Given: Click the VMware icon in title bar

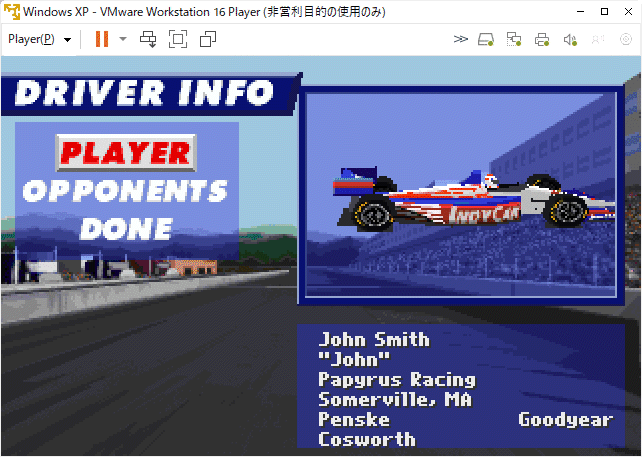Looking at the screenshot, I should pos(12,11).
